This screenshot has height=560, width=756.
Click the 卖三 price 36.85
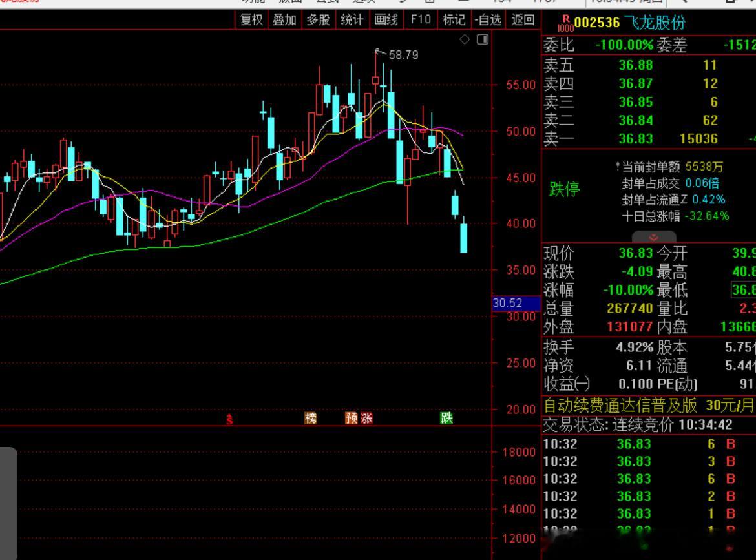[x=635, y=102]
